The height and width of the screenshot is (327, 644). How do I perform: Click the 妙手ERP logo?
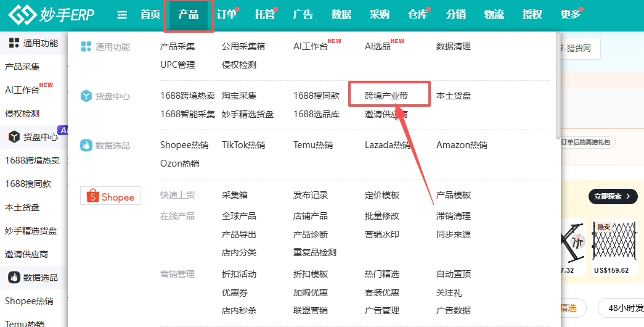(51, 14)
